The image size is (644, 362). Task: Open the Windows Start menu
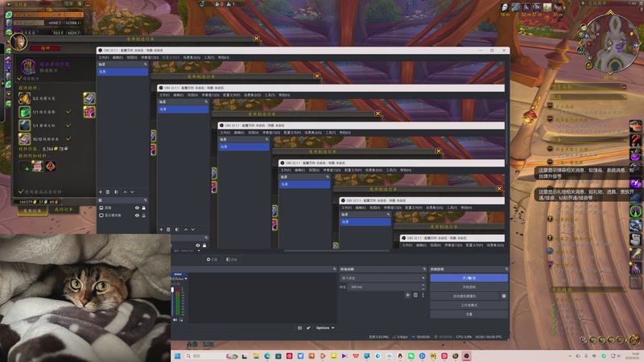[177, 356]
